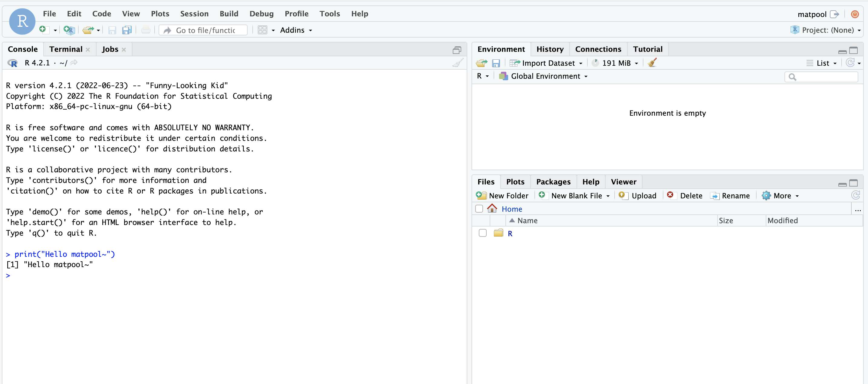Viewport: 868px width, 384px height.
Task: Open the Help menu
Action: 360,14
